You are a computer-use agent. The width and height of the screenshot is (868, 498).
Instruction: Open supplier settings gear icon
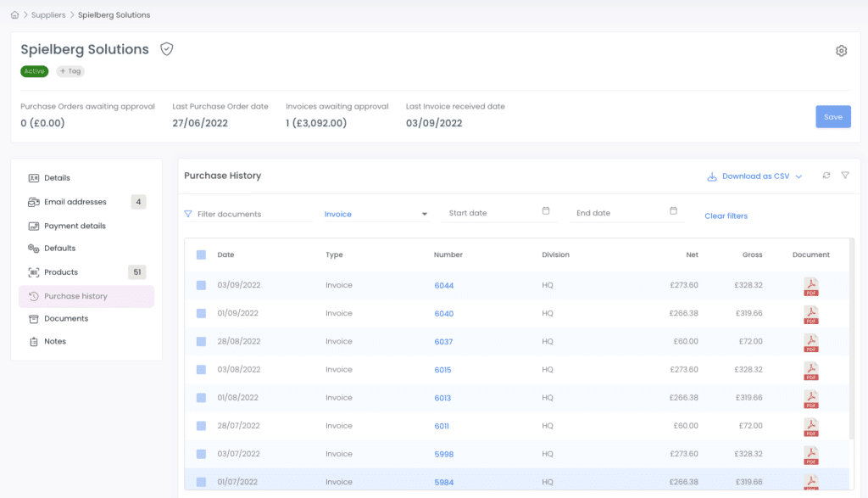(841, 51)
